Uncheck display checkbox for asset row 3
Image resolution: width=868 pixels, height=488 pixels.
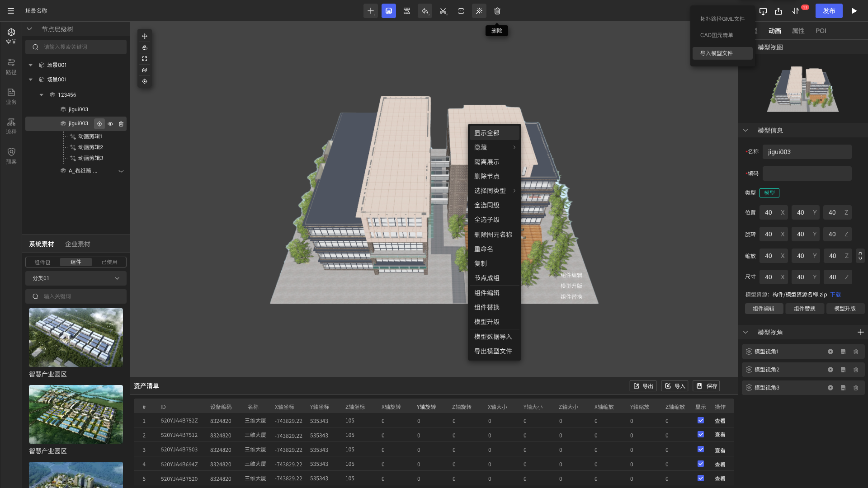click(x=700, y=449)
